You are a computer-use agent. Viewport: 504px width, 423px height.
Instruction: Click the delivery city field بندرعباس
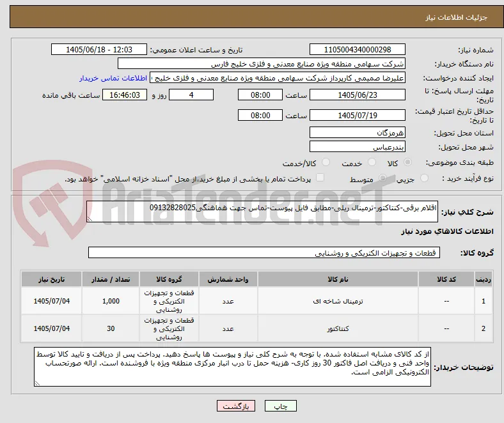click(357, 147)
